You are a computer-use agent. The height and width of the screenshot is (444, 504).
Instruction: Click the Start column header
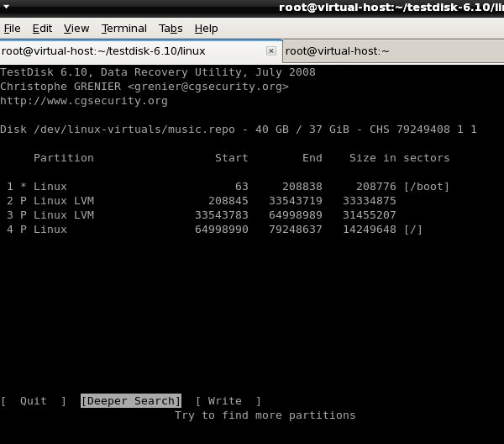(232, 158)
